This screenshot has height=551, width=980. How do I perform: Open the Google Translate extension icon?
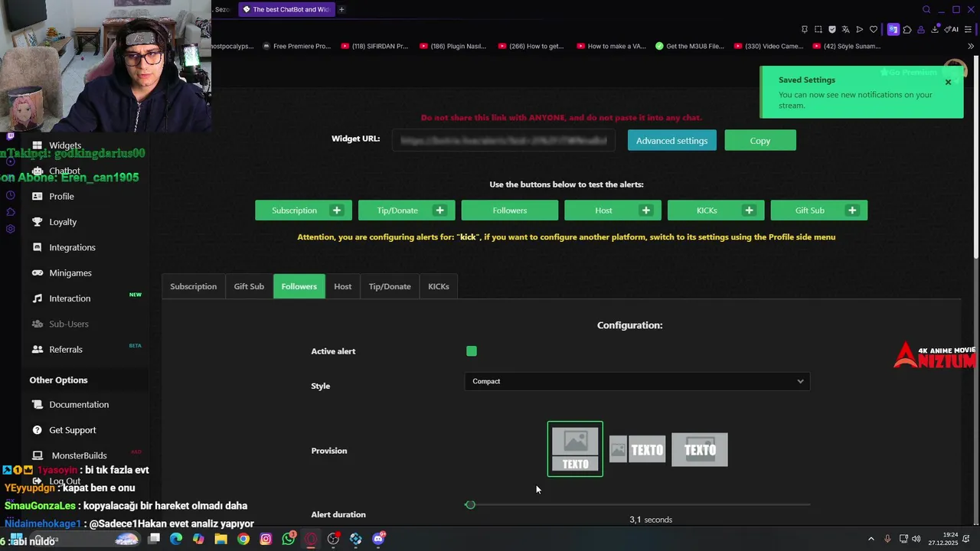click(893, 29)
